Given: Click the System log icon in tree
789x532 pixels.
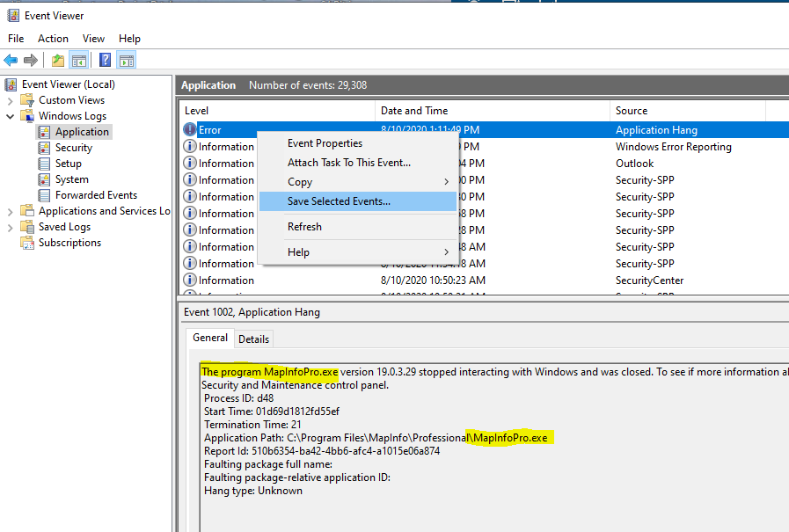Looking at the screenshot, I should 44,179.
